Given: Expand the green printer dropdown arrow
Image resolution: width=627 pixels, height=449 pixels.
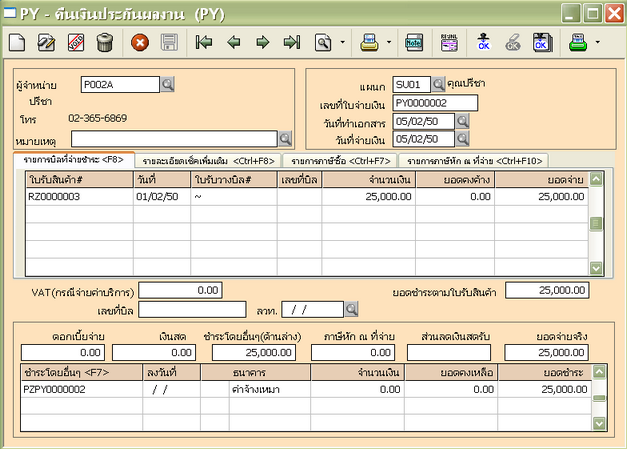Looking at the screenshot, I should click(x=597, y=42).
